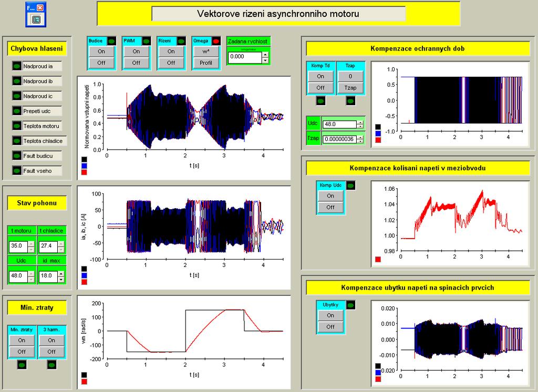Click the Fault budicu LED
Screen dimensions: 538x392
tap(17, 156)
